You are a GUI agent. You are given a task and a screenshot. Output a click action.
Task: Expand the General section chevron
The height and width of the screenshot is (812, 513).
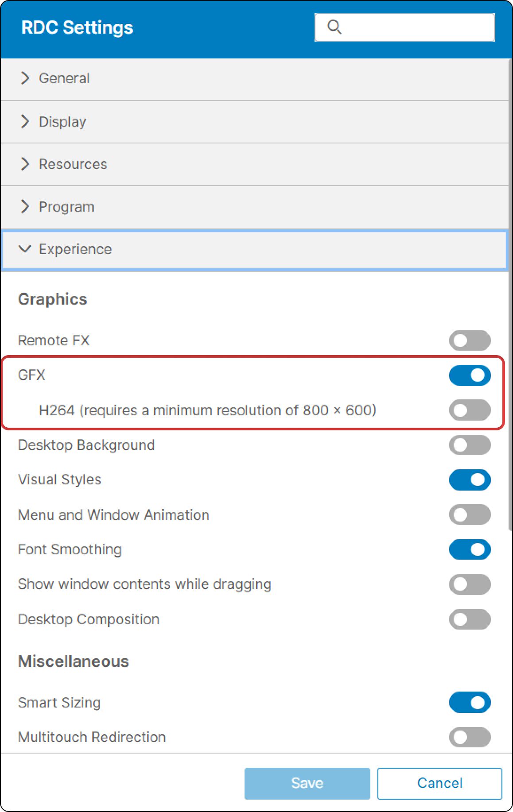pos(25,78)
